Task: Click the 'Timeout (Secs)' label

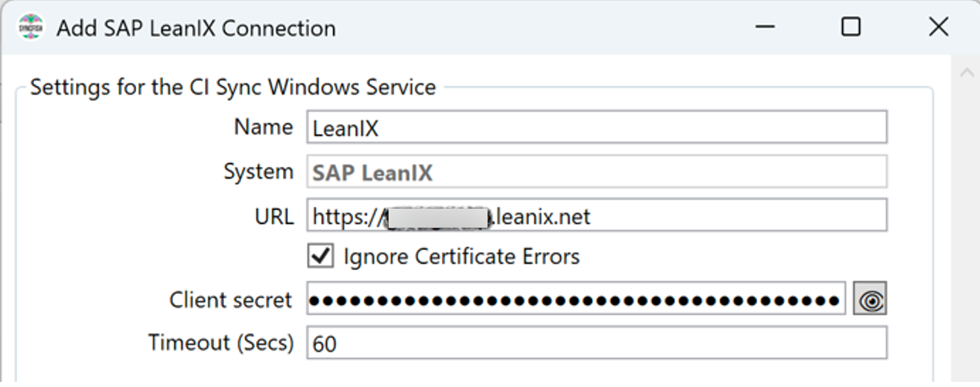Action: (220, 342)
